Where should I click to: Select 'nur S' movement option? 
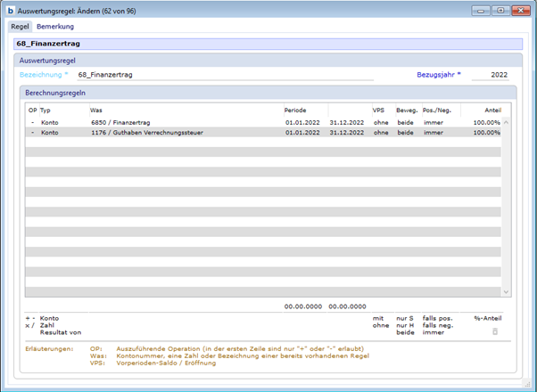point(406,318)
